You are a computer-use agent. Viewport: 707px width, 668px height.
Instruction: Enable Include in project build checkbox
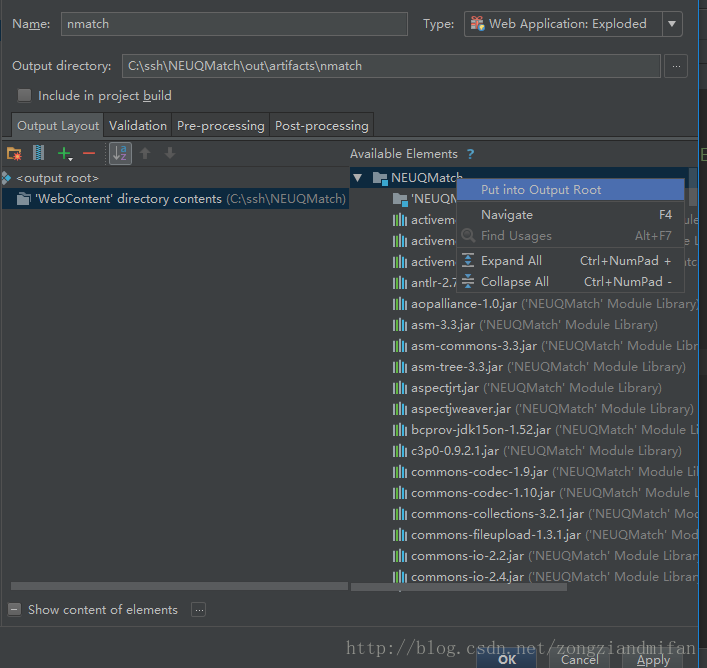click(24, 96)
